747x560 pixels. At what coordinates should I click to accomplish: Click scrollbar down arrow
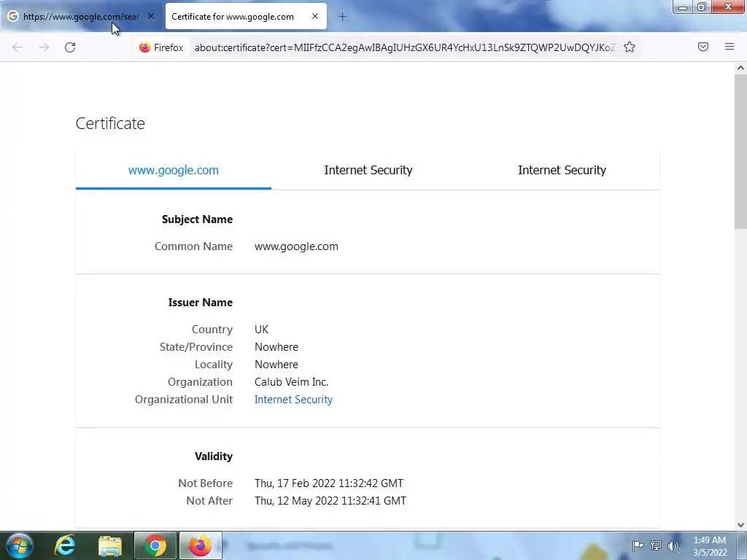740,525
